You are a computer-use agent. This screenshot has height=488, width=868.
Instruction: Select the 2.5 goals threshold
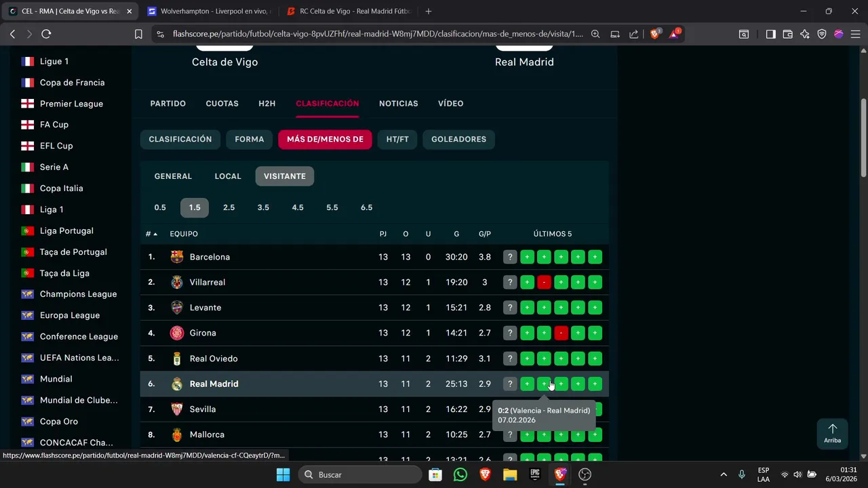[229, 207]
